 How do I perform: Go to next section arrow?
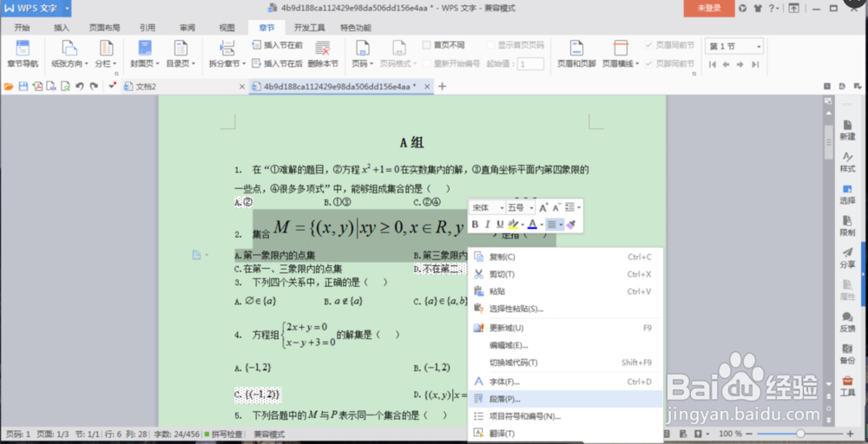coord(740,65)
